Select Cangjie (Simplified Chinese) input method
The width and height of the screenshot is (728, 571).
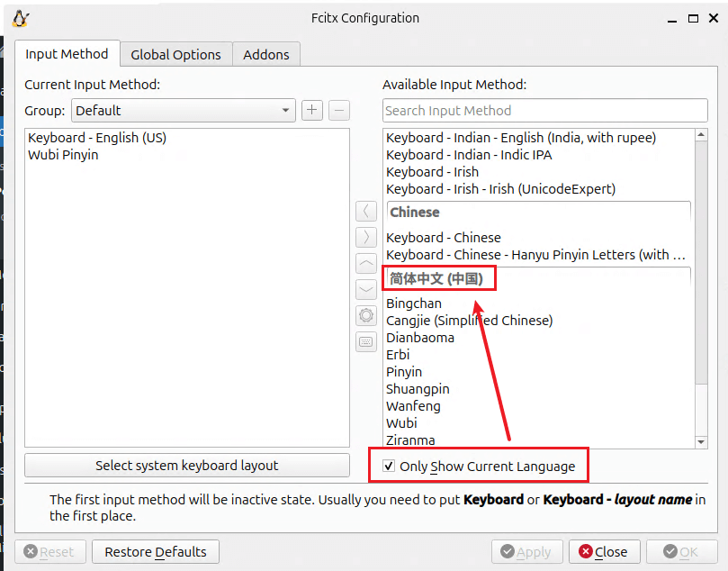point(540,321)
